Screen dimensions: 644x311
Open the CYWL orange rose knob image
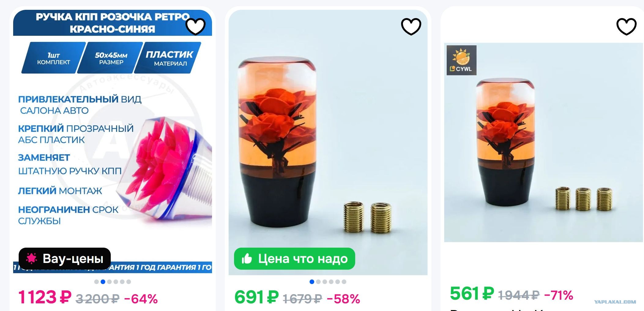(x=543, y=142)
